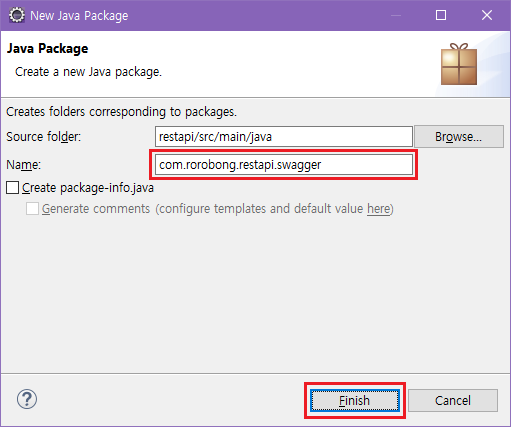Enable Create package-info.java checkbox
This screenshot has width=511, height=427.
(x=12, y=188)
